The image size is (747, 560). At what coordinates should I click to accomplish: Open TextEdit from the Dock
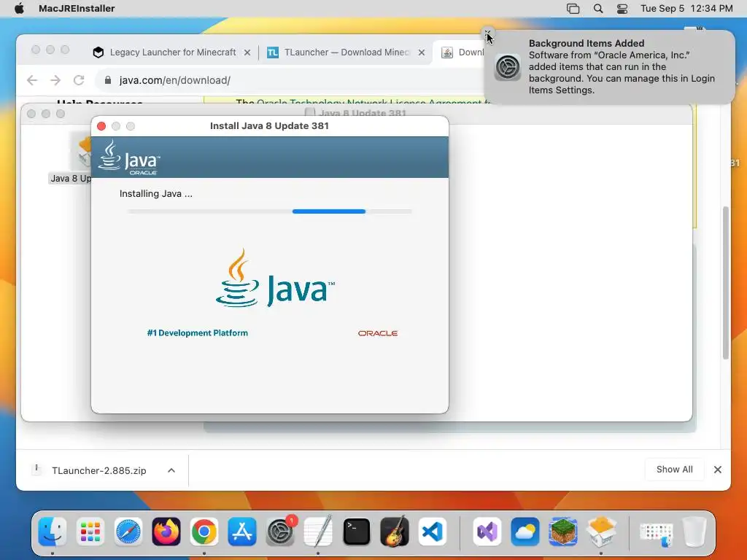318,532
